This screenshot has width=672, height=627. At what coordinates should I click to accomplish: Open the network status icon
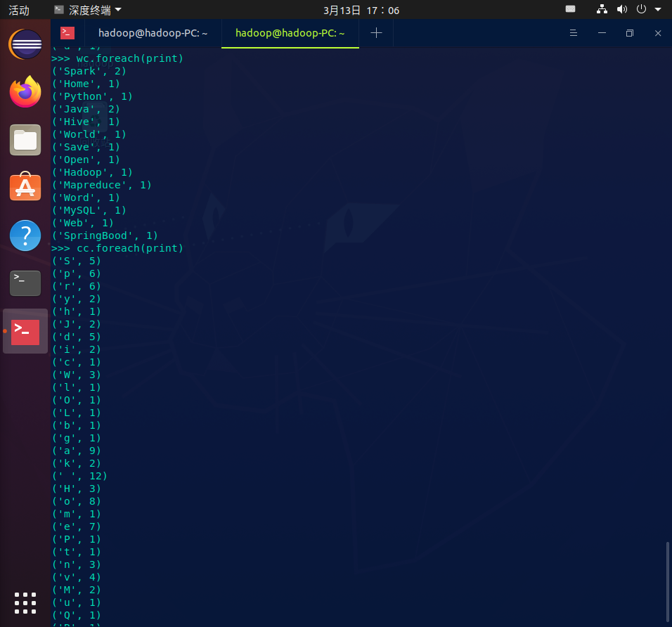pyautogui.click(x=602, y=9)
